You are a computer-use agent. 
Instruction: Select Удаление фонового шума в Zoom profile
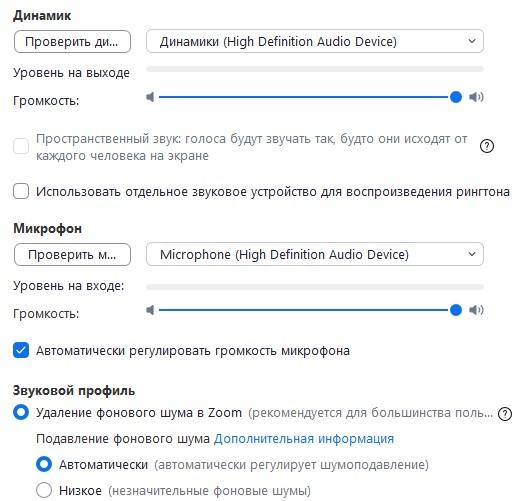tap(21, 412)
